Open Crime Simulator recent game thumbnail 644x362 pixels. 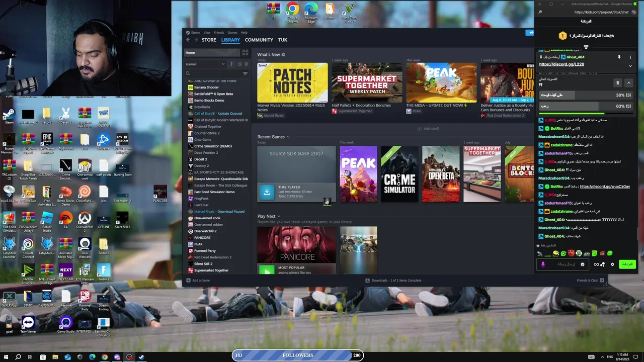coord(399,174)
